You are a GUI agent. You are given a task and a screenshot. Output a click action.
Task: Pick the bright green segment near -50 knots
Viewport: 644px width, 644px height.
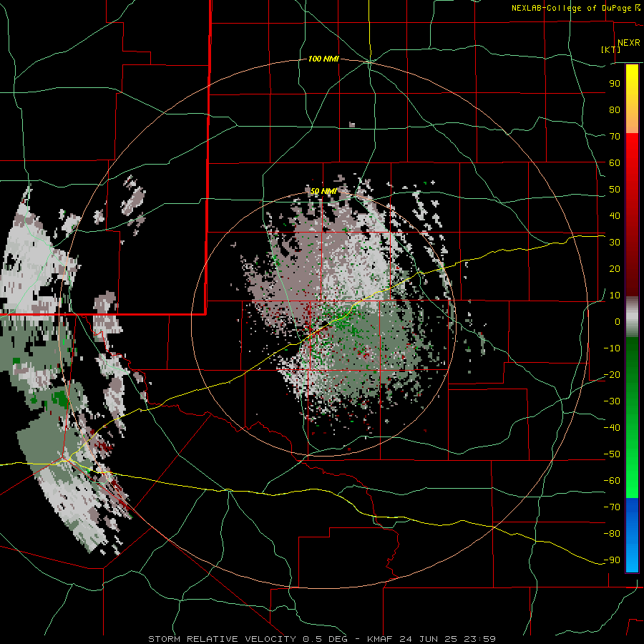[632, 456]
